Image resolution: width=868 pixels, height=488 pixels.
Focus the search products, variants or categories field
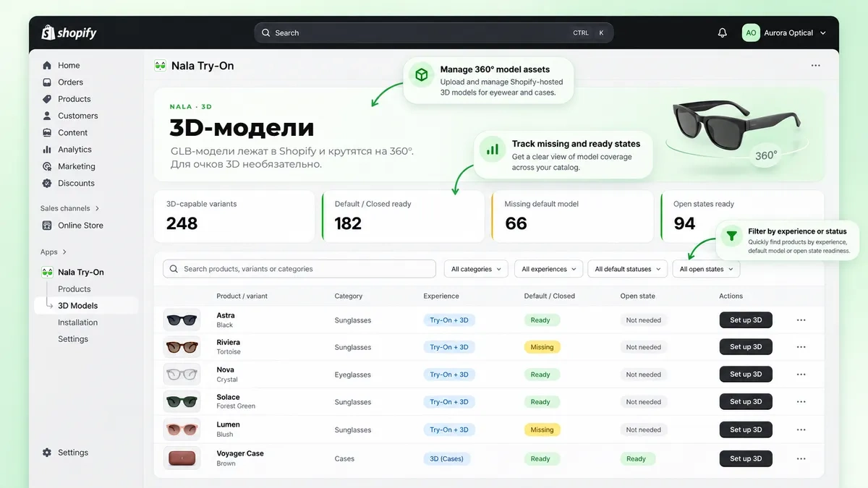(x=299, y=269)
